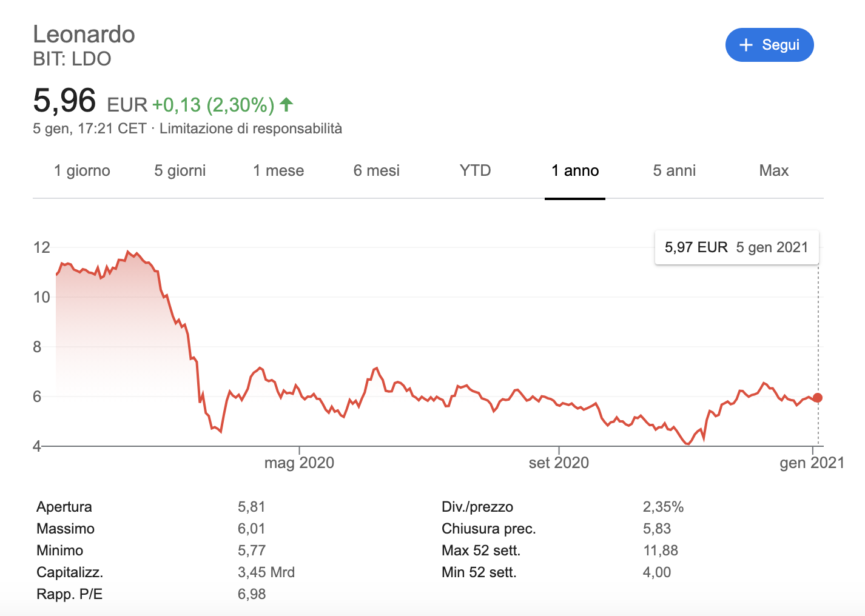Screen dimensions: 865x616
Task: Select the Max 52 sett. value 11,88
Action: [661, 550]
